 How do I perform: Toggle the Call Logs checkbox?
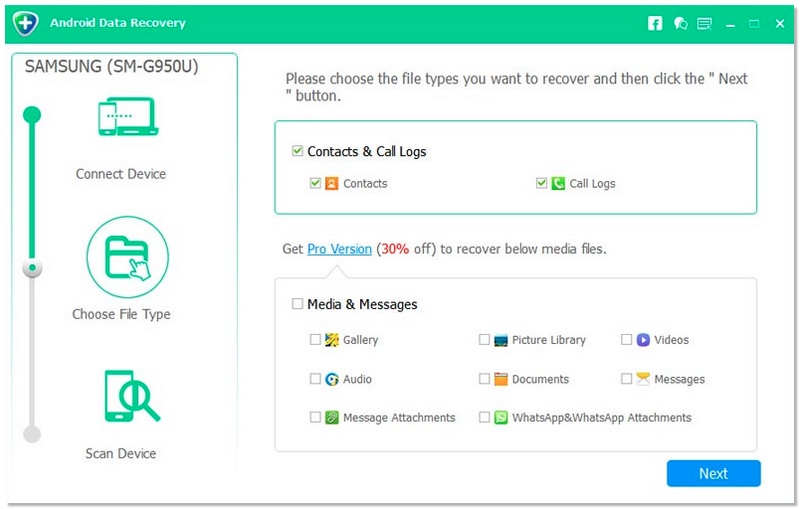click(542, 184)
